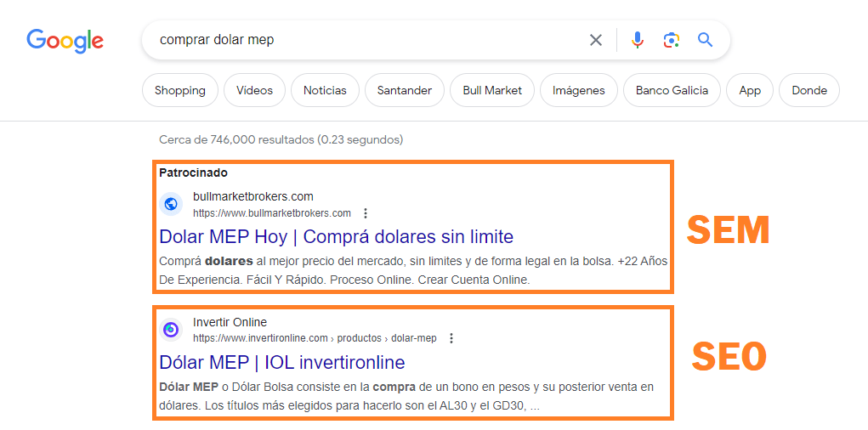Switch to Imágenes results
This screenshot has width=868, height=430.
coord(579,90)
